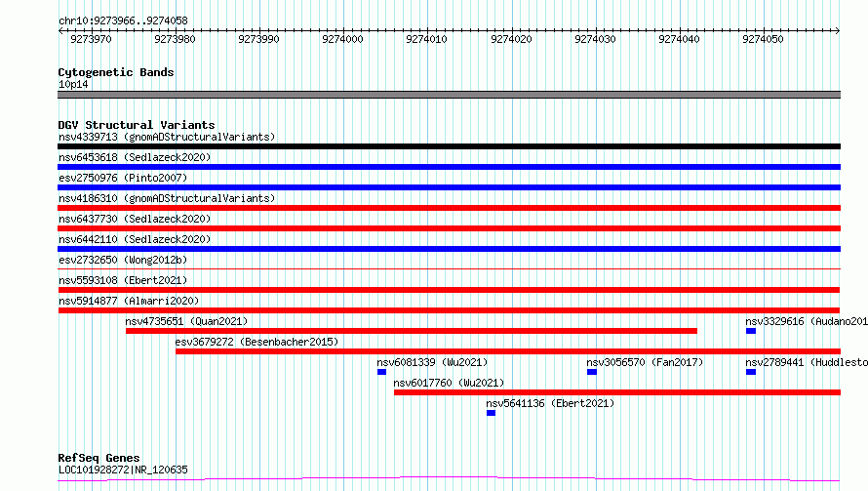Open esv2732650 (Wong2012b) variant label
868x491 pixels.
coord(123,260)
